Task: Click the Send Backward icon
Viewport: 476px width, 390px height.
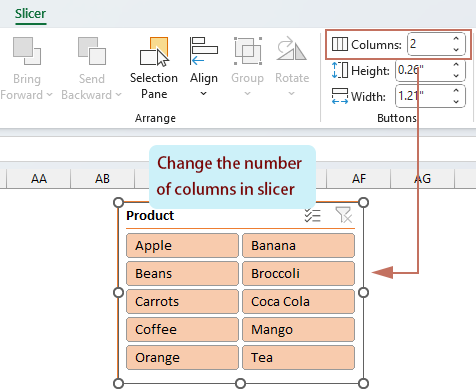Action: 92,51
